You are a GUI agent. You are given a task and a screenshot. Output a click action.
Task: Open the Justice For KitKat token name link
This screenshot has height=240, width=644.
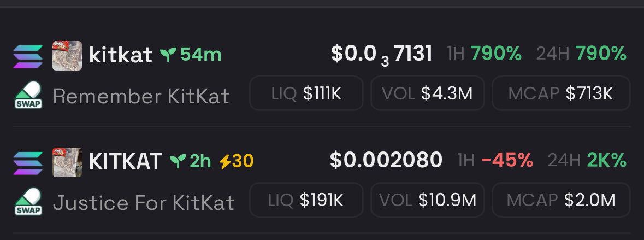pyautogui.click(x=144, y=203)
